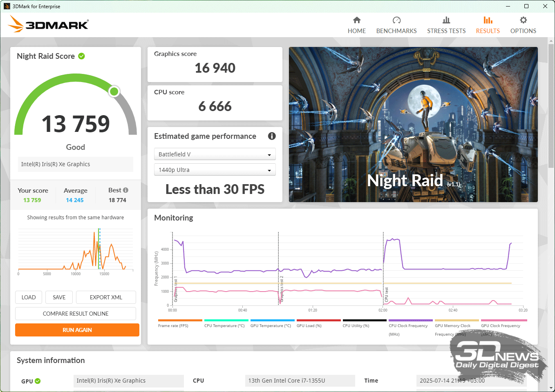
Task: Click the "System information" heading
Action: [x=51, y=360]
